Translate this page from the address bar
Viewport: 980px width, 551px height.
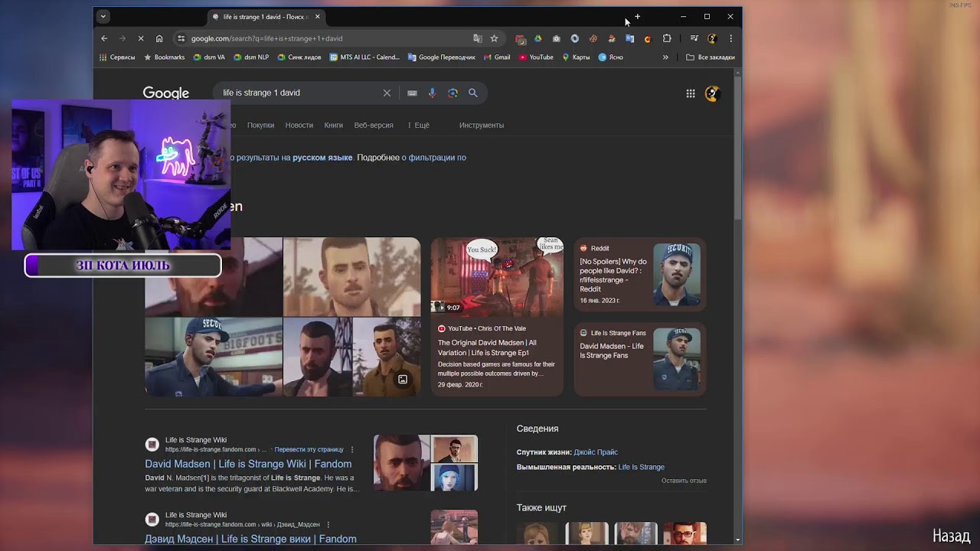pyautogui.click(x=478, y=38)
